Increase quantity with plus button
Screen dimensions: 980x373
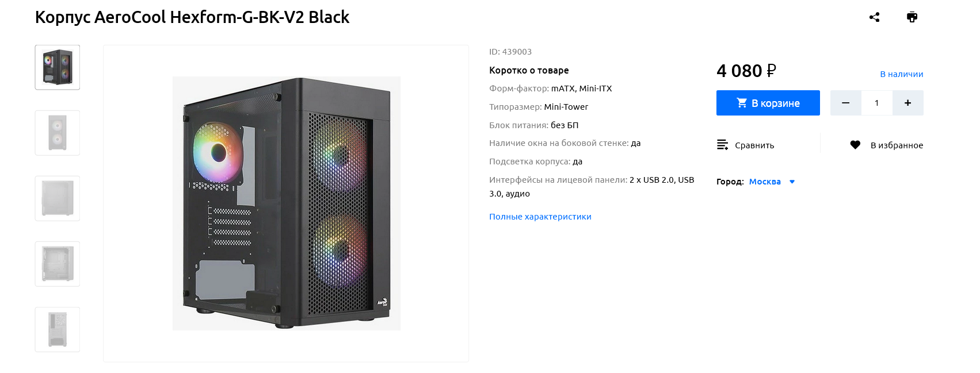coord(907,103)
